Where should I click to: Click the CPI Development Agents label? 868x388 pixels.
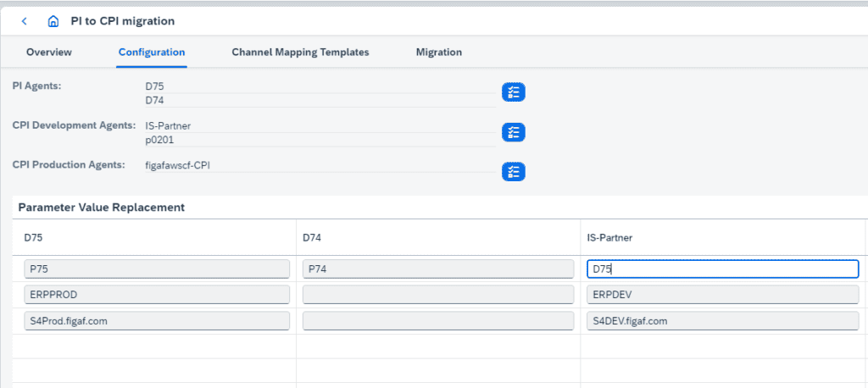(x=75, y=125)
